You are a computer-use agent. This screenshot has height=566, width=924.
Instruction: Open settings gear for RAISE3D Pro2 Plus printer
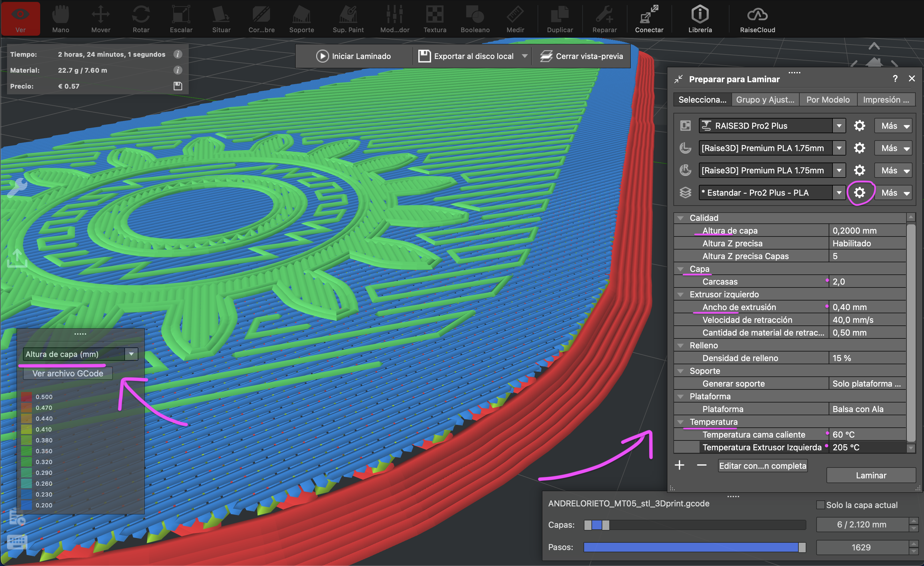859,126
